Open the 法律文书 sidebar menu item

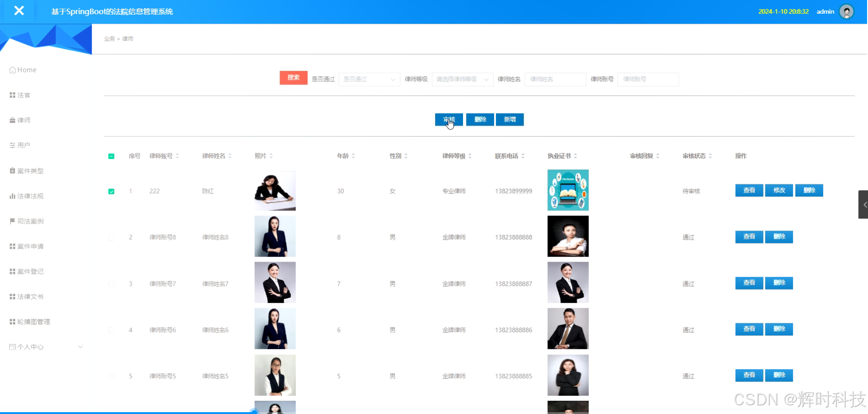tap(26, 296)
